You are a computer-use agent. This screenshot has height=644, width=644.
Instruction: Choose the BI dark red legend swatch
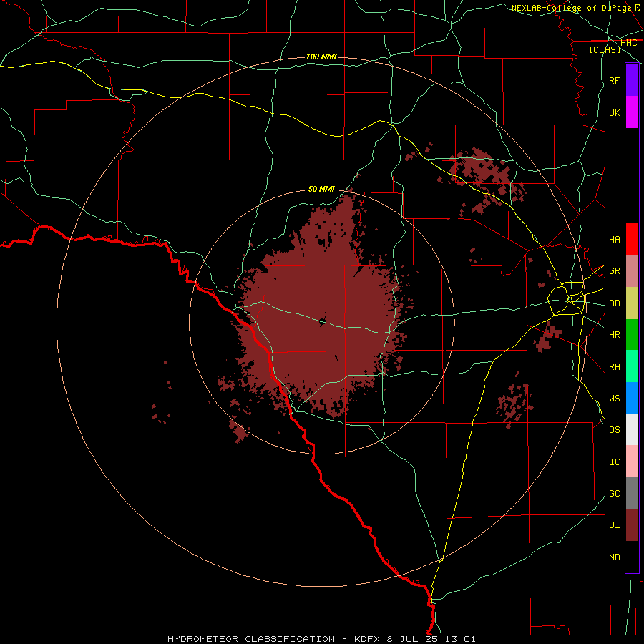click(632, 525)
